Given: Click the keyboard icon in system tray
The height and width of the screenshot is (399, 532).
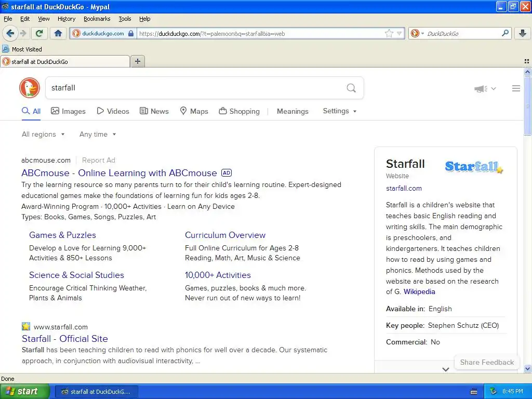Looking at the screenshot, I should [x=474, y=392].
